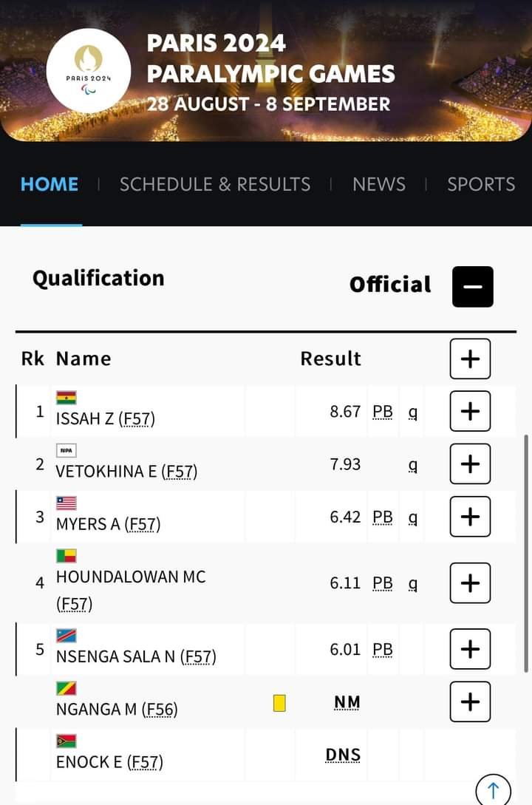Image resolution: width=532 pixels, height=805 pixels.
Task: Click Liberia flag icon beside Myers A
Action: pos(66,503)
